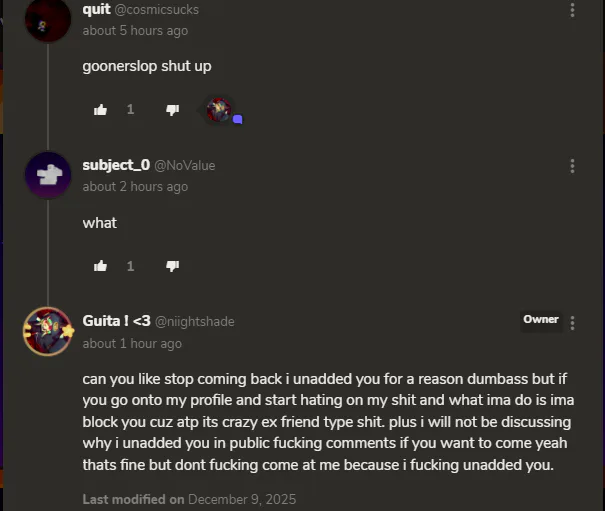Open subject_0's profile avatar

pos(48,175)
